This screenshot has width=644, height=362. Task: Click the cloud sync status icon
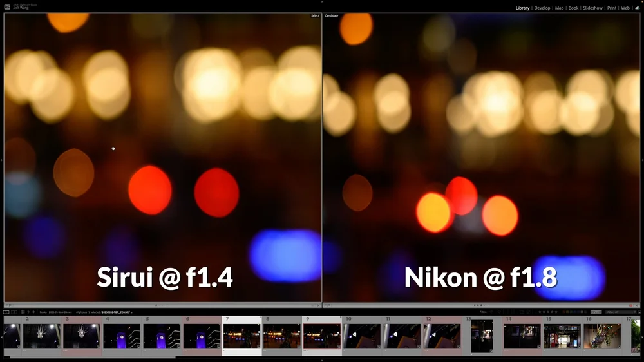pos(638,8)
